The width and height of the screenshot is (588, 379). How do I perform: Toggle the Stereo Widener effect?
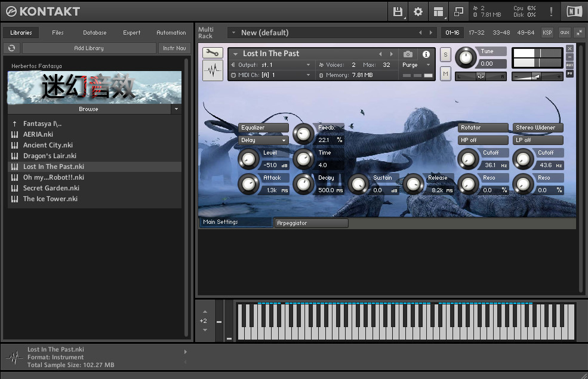[538, 128]
